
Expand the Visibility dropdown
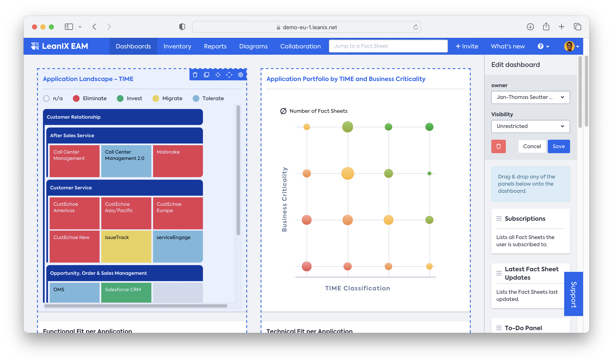point(530,126)
